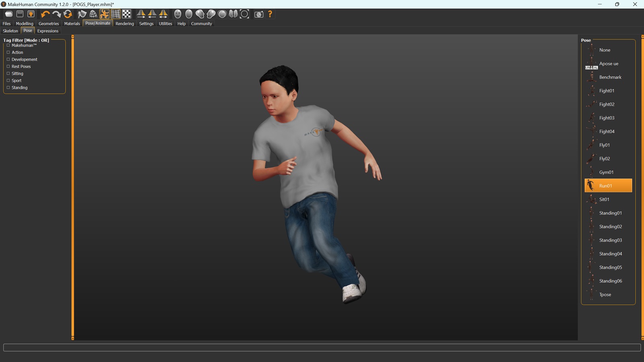Apply the Fight03 pose

pyautogui.click(x=608, y=118)
